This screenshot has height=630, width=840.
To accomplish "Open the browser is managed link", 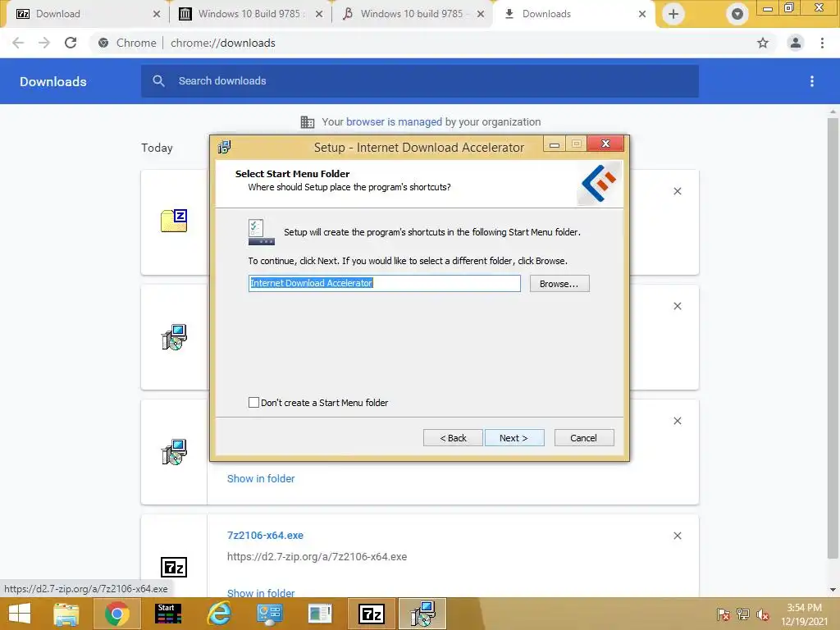I will (394, 121).
